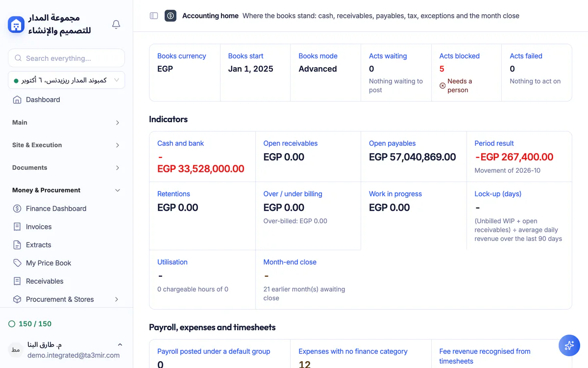Image resolution: width=588 pixels, height=368 pixels.
Task: Click the Accounting home title
Action: (210, 16)
